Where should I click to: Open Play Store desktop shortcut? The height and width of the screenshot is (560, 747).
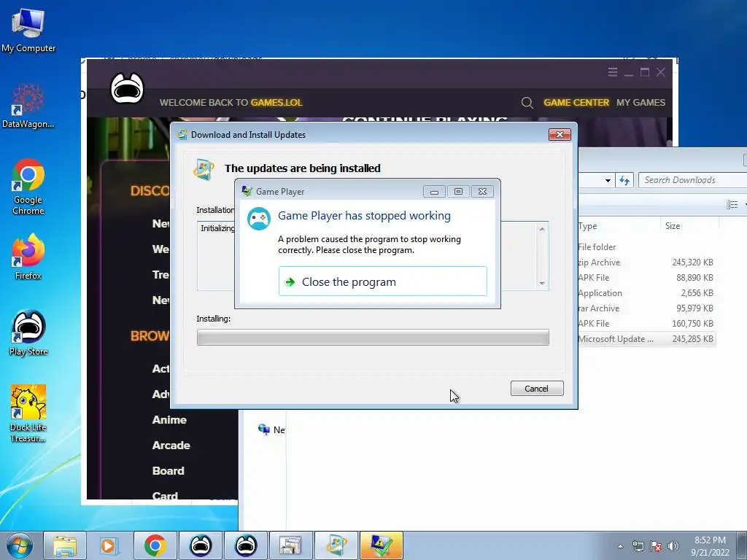28,332
